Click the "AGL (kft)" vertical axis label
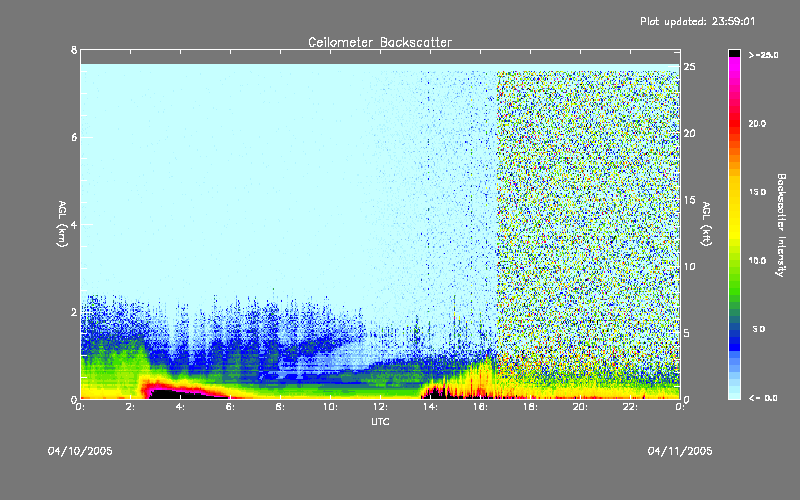The width and height of the screenshot is (800, 500). click(706, 224)
